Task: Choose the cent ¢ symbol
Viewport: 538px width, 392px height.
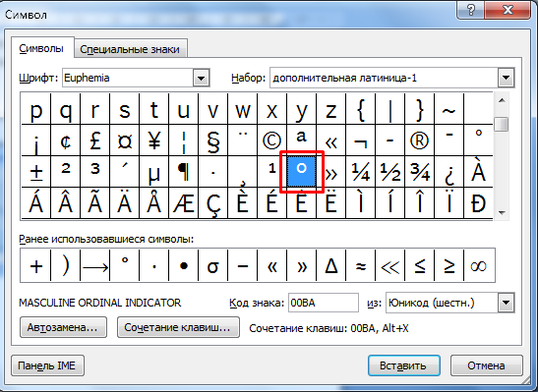Action: click(x=65, y=140)
